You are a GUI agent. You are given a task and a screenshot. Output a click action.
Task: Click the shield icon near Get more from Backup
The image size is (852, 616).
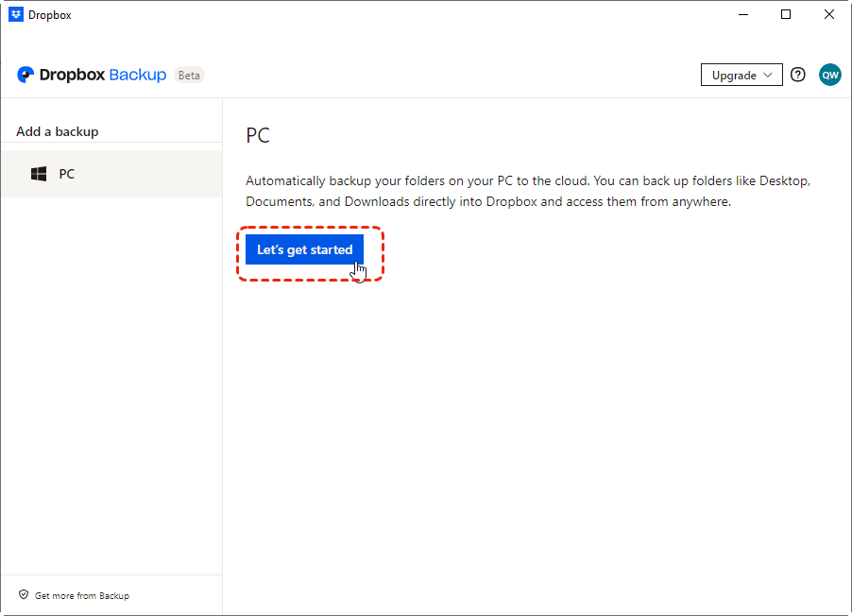24,595
